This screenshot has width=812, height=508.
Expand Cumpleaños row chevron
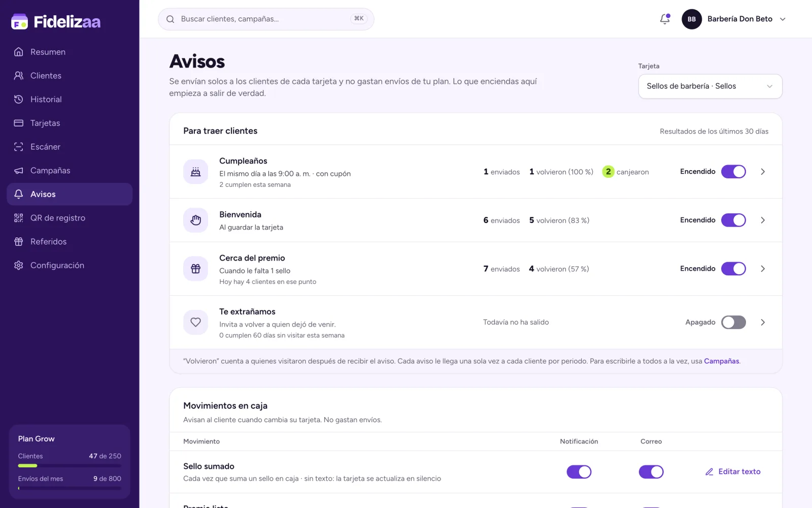click(763, 172)
